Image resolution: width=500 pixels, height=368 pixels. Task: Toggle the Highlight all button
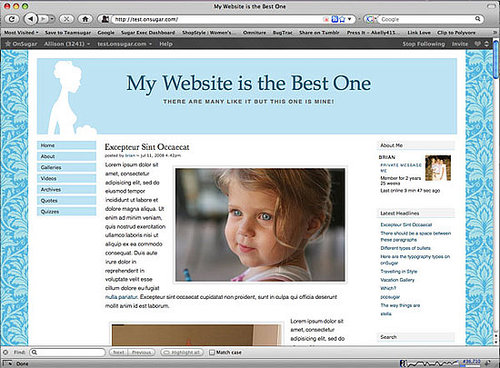182,352
